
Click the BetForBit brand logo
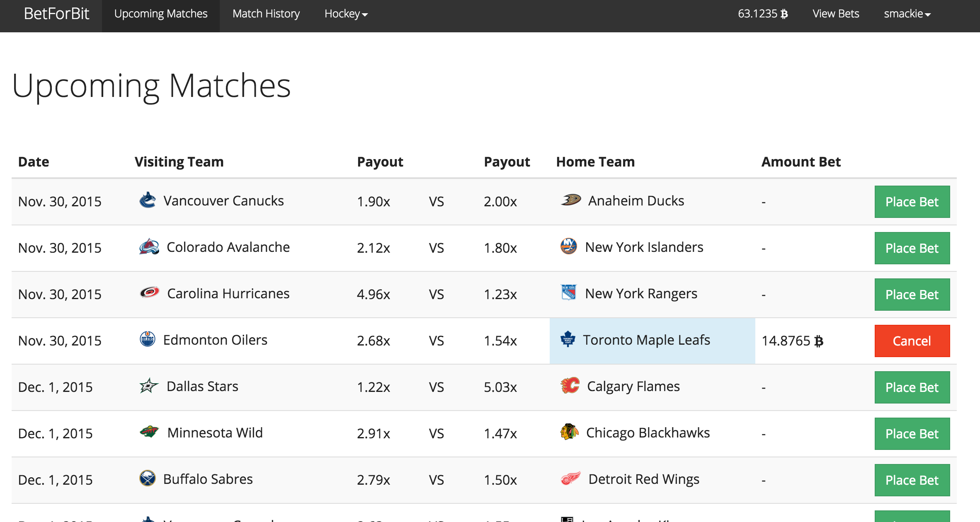(x=56, y=14)
